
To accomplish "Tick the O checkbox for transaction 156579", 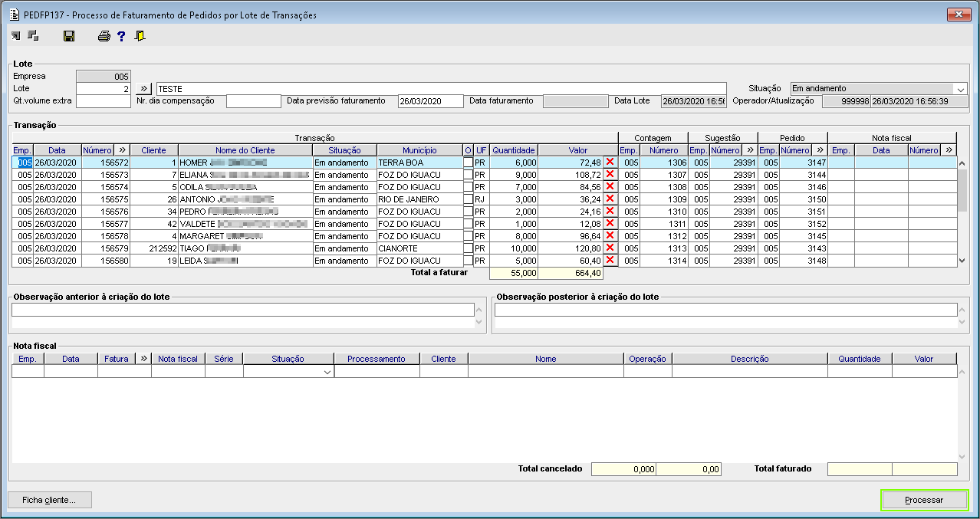I will [x=468, y=248].
